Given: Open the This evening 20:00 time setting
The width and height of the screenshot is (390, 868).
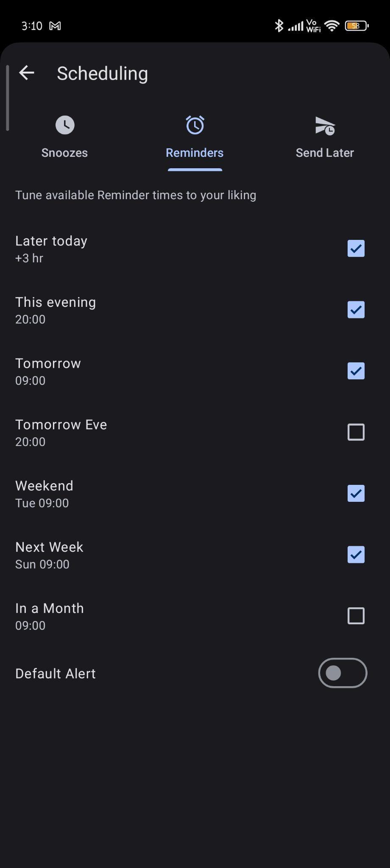Looking at the screenshot, I should [x=56, y=310].
